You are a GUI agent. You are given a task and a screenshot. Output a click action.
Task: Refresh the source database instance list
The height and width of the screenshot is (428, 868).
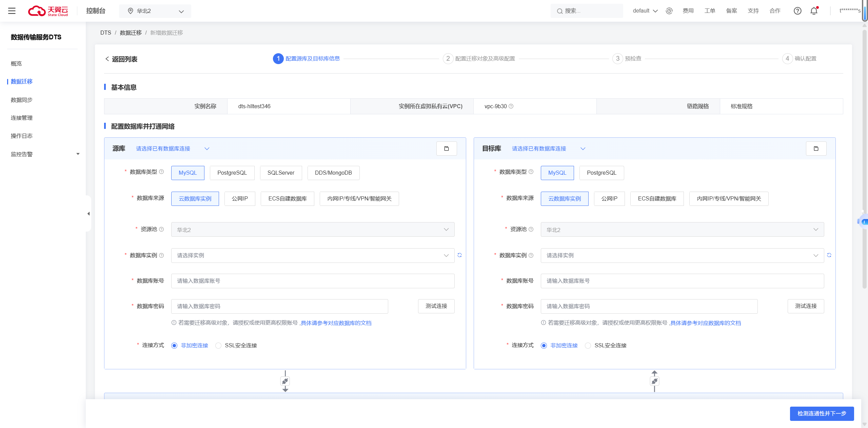[x=459, y=255]
